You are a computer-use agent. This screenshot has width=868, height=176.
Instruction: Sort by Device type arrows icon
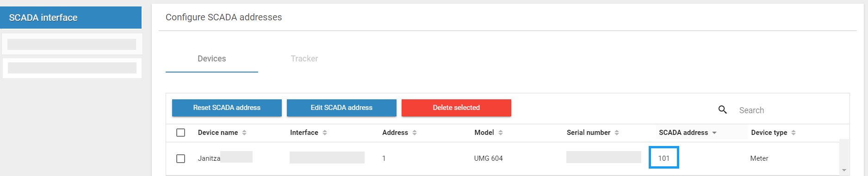point(794,133)
